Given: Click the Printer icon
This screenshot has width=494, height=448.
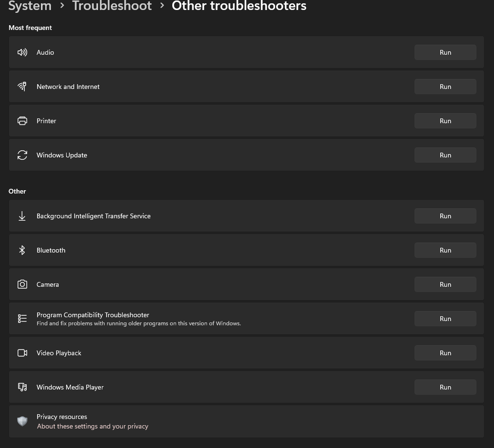Looking at the screenshot, I should click(x=22, y=121).
